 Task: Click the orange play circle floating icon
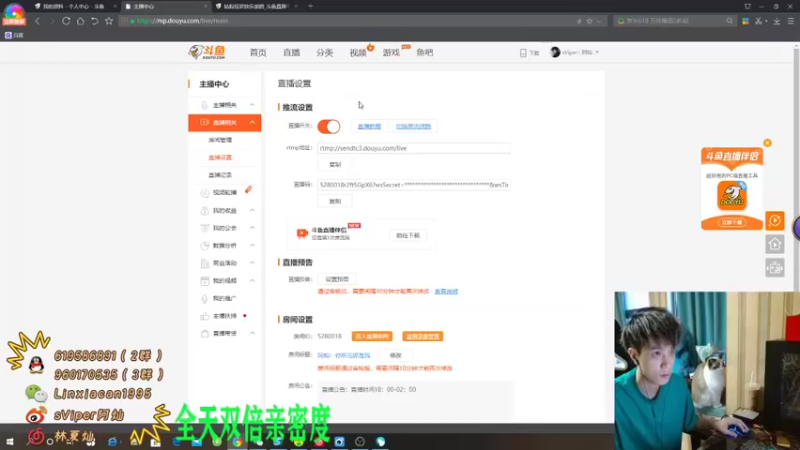pos(774,220)
